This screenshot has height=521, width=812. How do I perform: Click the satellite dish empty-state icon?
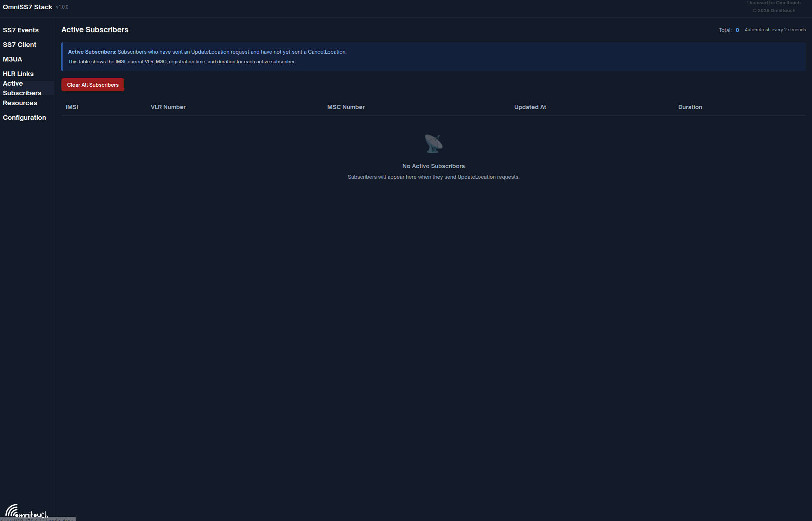[433, 144]
